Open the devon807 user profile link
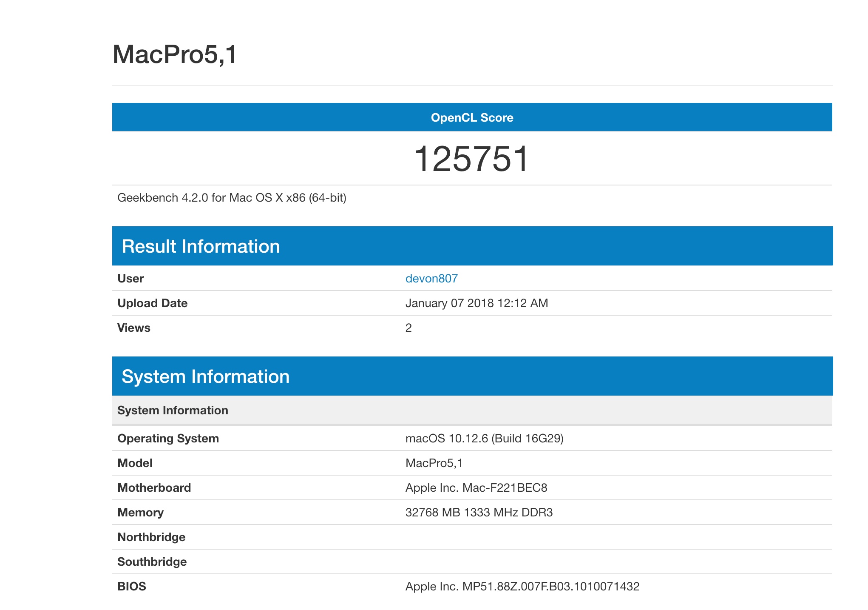 coord(431,279)
